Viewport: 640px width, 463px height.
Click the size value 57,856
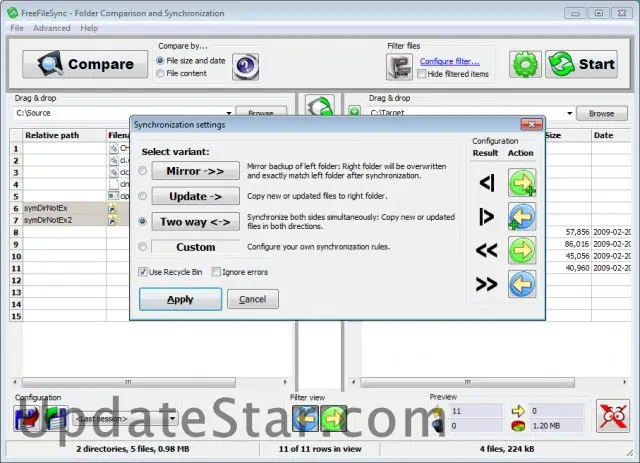577,232
